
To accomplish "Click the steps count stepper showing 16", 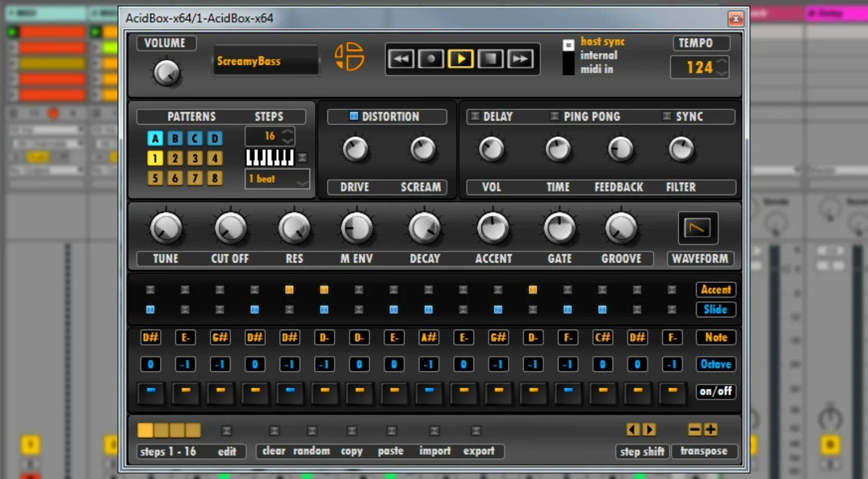I will [x=287, y=136].
